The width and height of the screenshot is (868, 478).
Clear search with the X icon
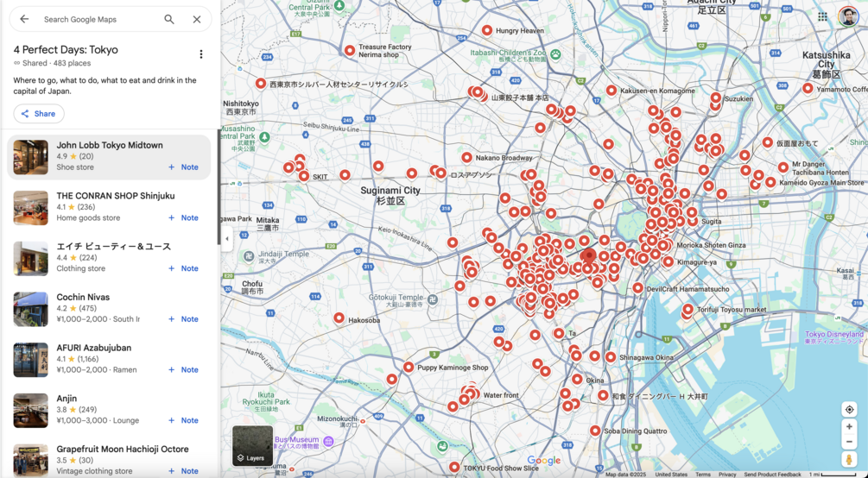(197, 19)
